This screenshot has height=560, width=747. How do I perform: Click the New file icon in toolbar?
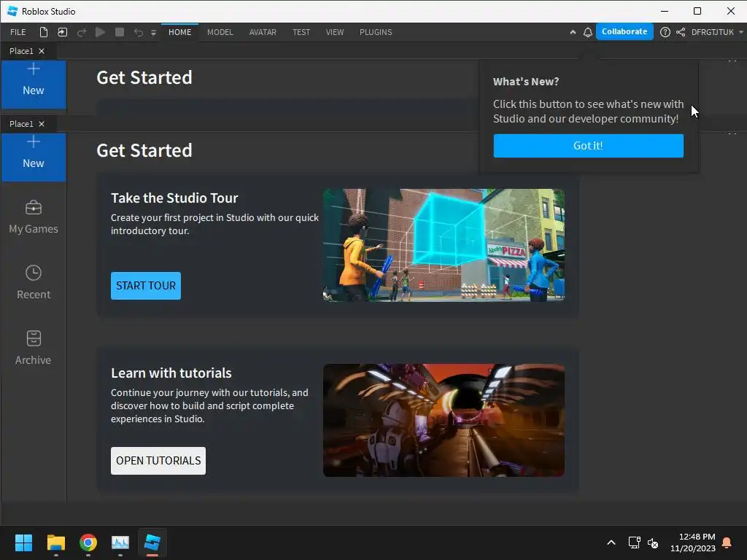click(x=43, y=32)
